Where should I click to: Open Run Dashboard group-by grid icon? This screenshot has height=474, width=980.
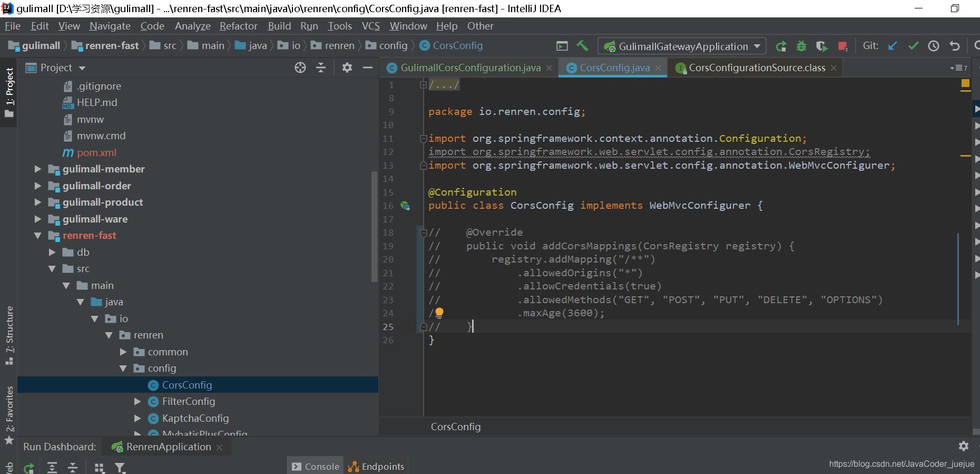point(99,467)
